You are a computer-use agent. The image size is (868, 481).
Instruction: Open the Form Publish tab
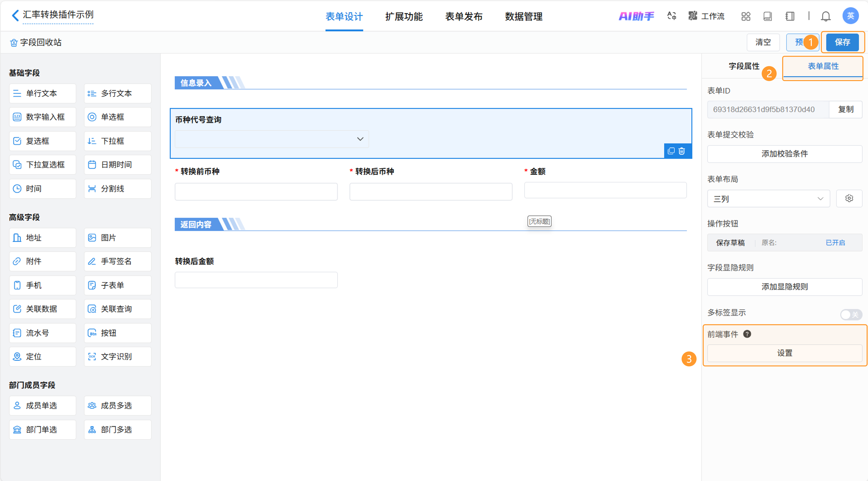(464, 17)
